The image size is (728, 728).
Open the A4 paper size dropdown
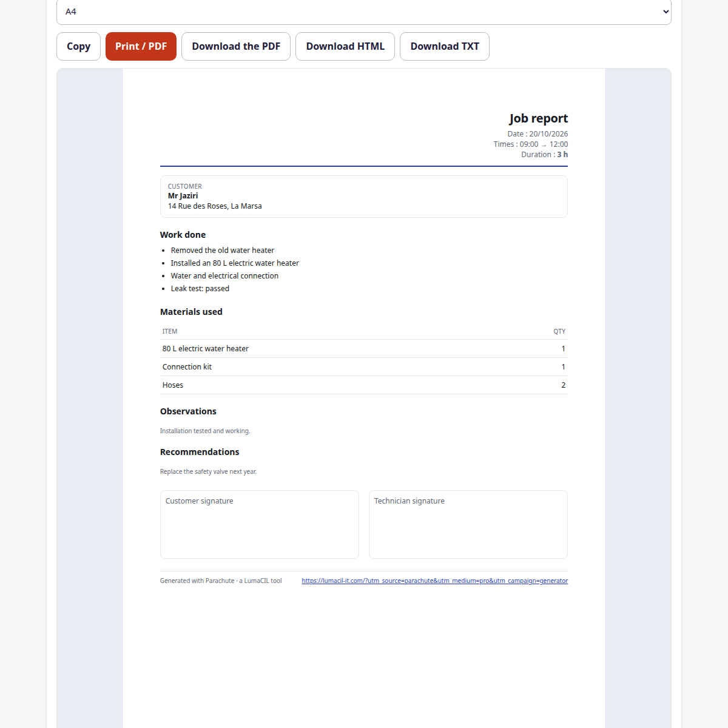click(x=364, y=12)
